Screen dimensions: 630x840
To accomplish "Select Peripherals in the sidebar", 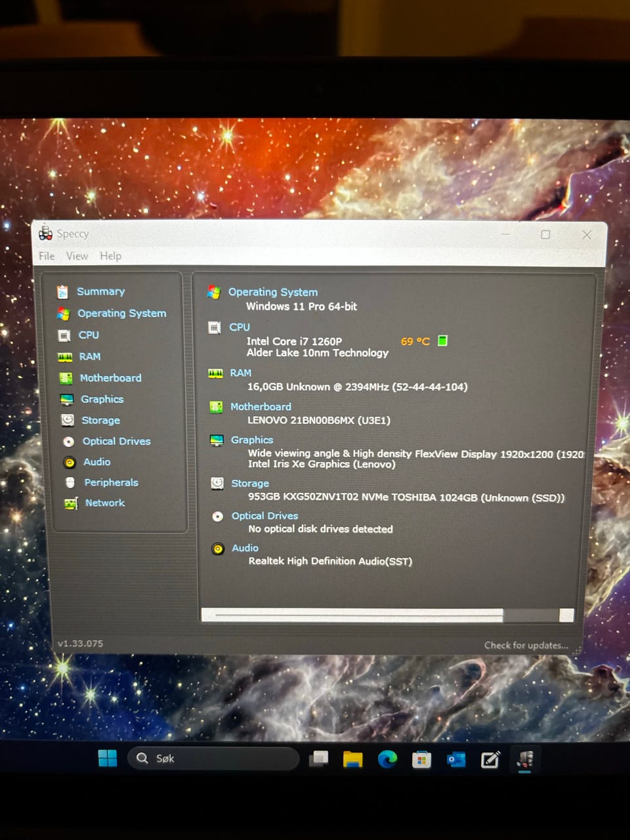I will click(x=111, y=482).
